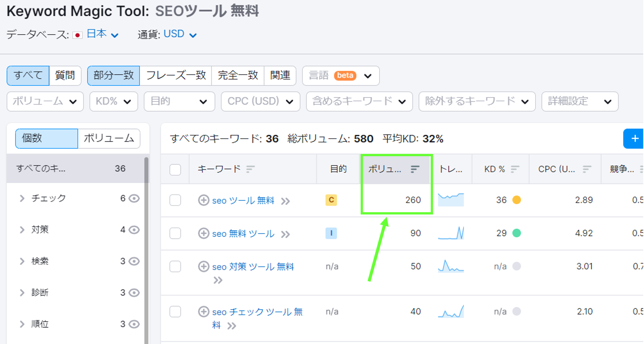The image size is (644, 344).
Task: Switch sidebar to 個数 view
Action: [x=46, y=138]
